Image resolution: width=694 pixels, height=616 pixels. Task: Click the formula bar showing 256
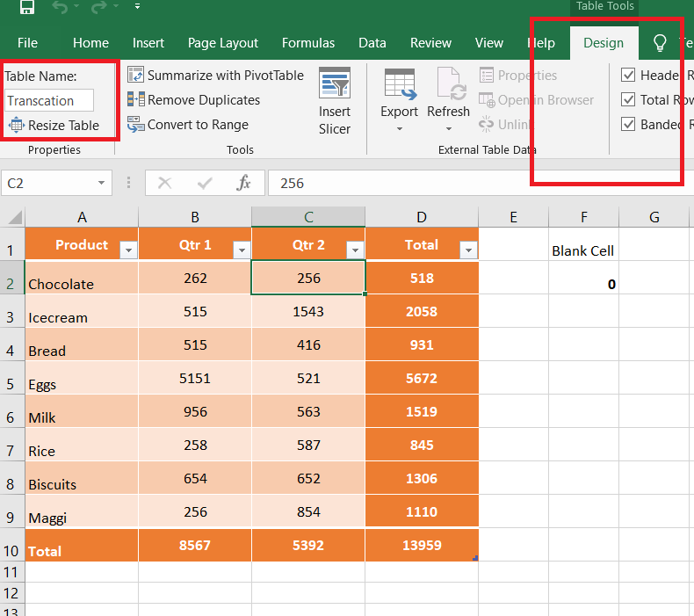point(481,183)
